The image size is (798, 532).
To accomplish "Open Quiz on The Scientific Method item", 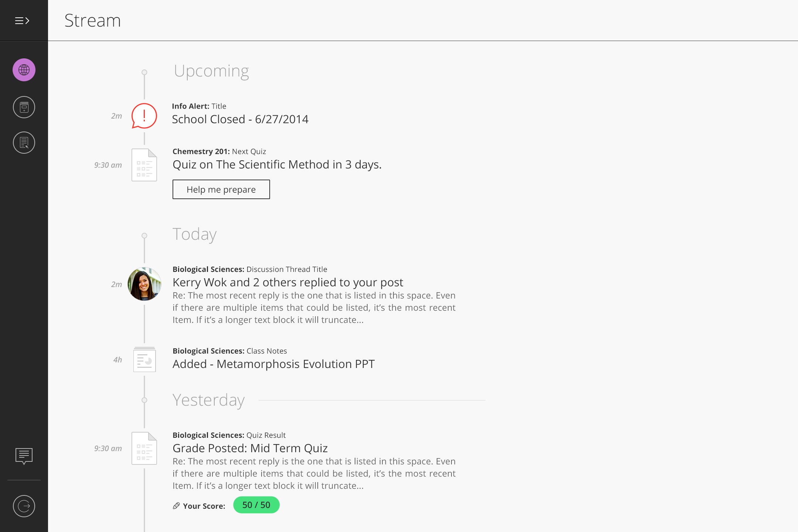I will [277, 164].
